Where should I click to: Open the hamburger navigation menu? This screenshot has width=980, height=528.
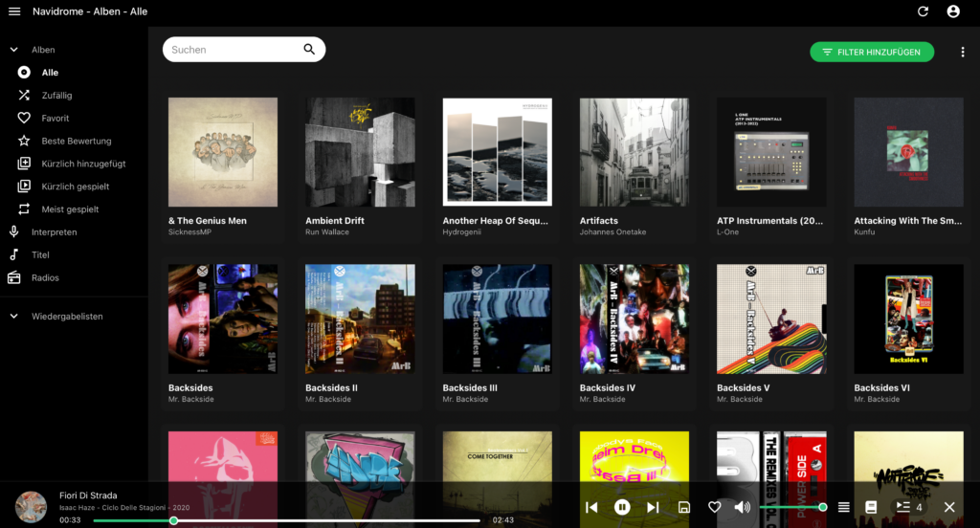[14, 11]
